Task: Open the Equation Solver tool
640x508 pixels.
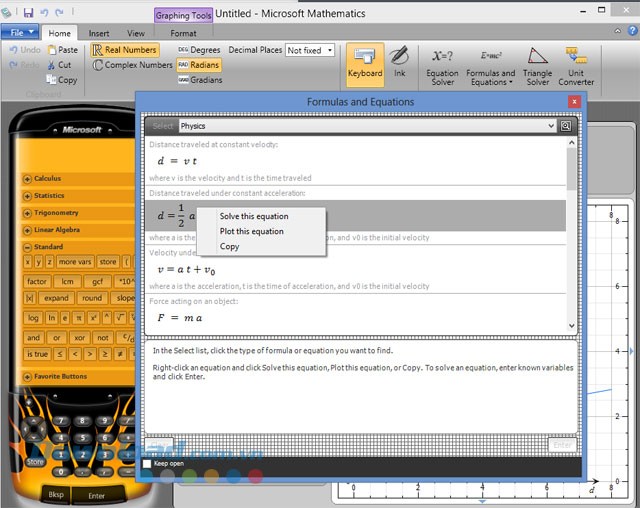Action: [x=442, y=62]
